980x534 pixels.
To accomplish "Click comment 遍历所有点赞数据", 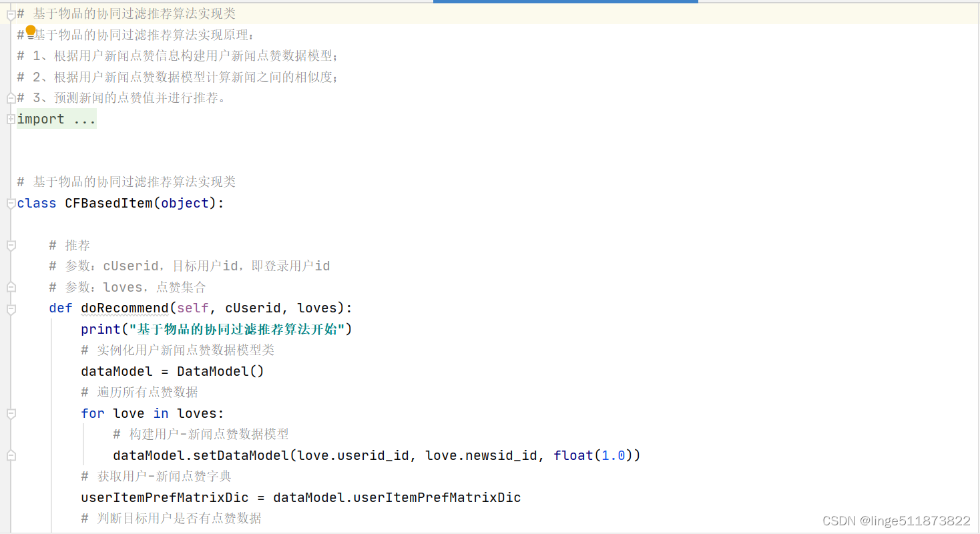I will 140,392.
